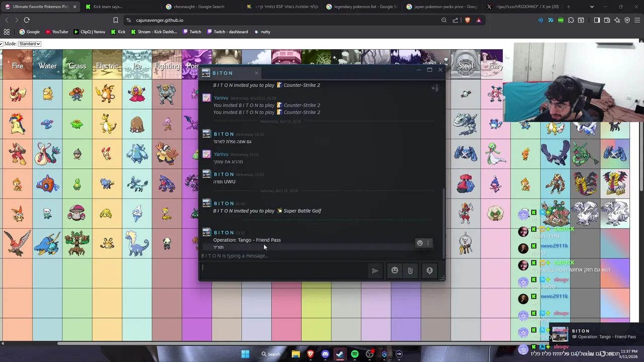Click the taskbar clock showing 11:37 PM
The height and width of the screenshot is (362, 644).
tap(629, 353)
